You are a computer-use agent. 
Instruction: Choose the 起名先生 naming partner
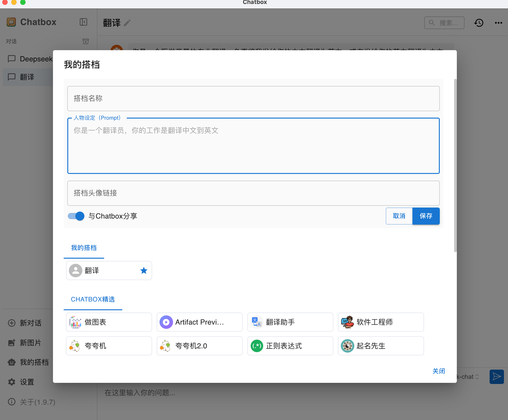tap(381, 346)
